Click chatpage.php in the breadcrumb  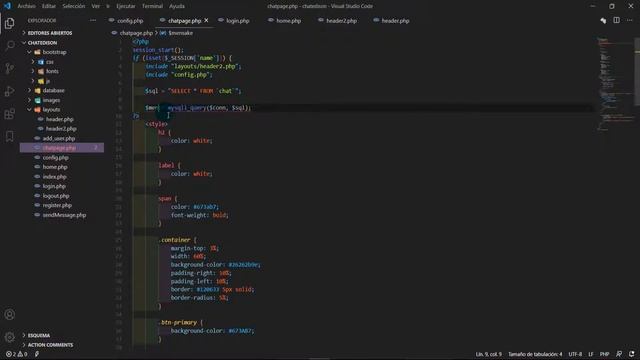pos(136,33)
